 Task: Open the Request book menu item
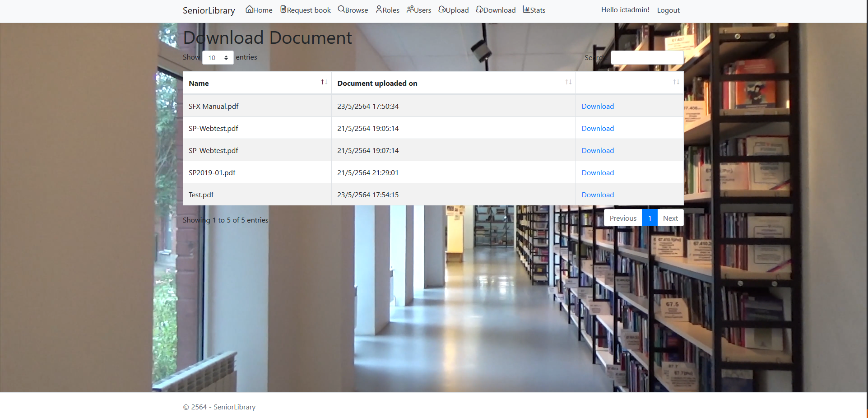[x=309, y=10]
